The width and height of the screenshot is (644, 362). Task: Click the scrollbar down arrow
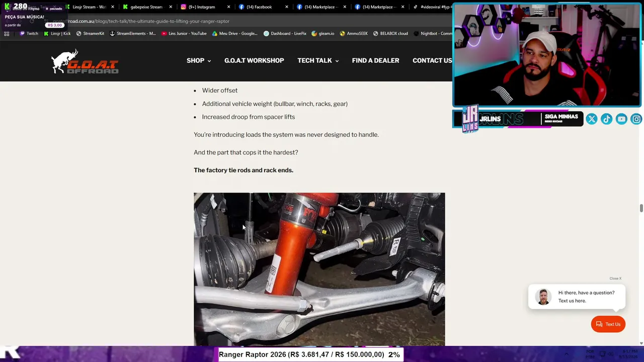[641, 343]
